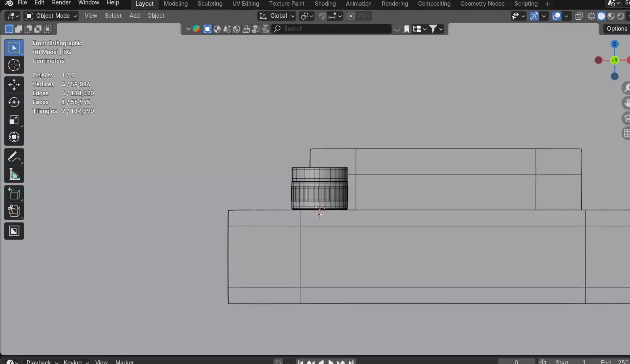The image size is (630, 364).
Task: Switch to the Geometry Nodes workspace tab
Action: [x=482, y=4]
